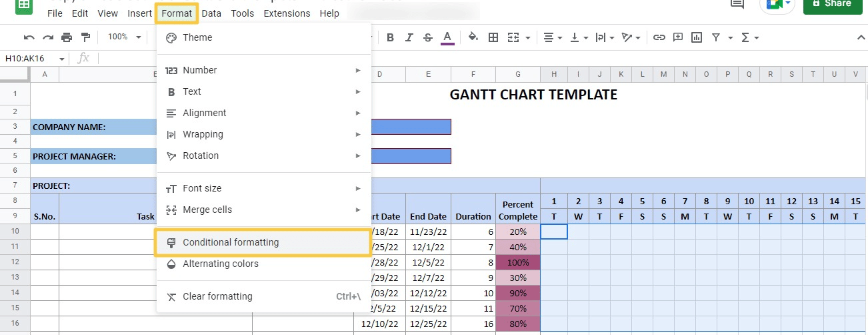Open the fill color picker
Screen dimensions: 868x335
click(473, 37)
